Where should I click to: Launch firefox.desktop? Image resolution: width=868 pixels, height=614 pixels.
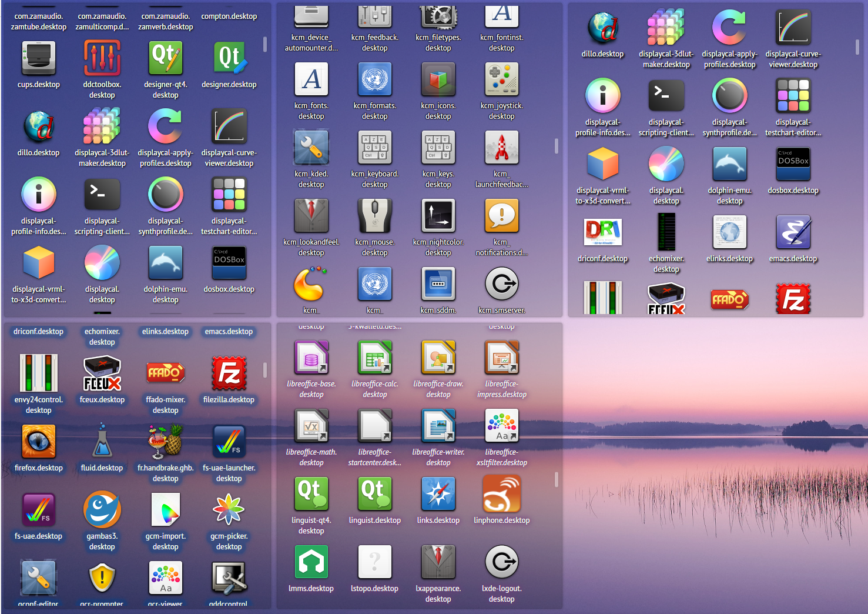click(39, 442)
